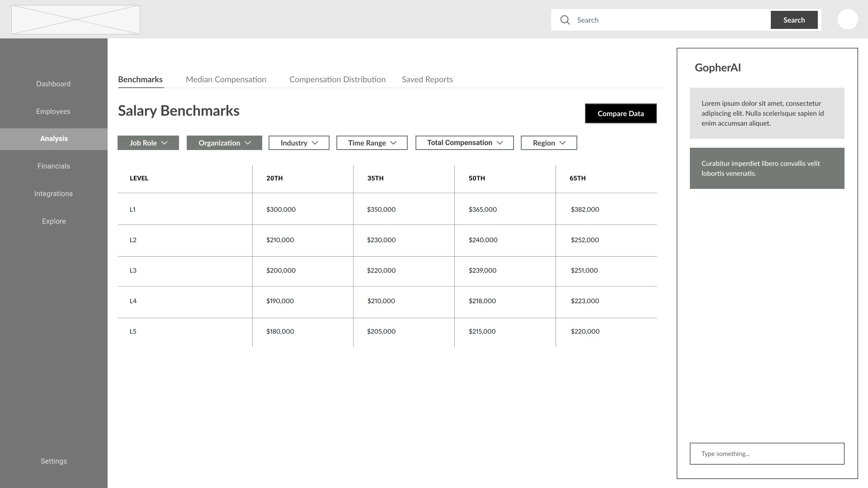Expand the Organization filter dropdown
The image size is (868, 488).
click(224, 143)
